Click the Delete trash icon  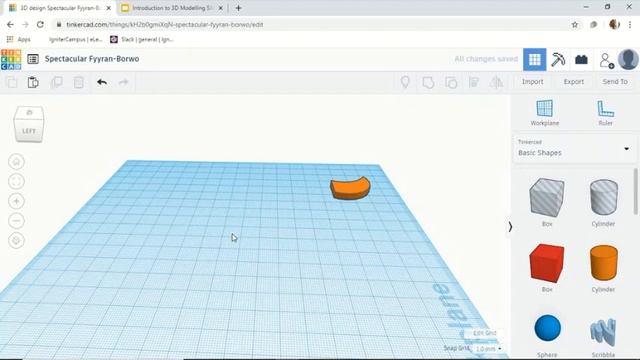tap(79, 82)
